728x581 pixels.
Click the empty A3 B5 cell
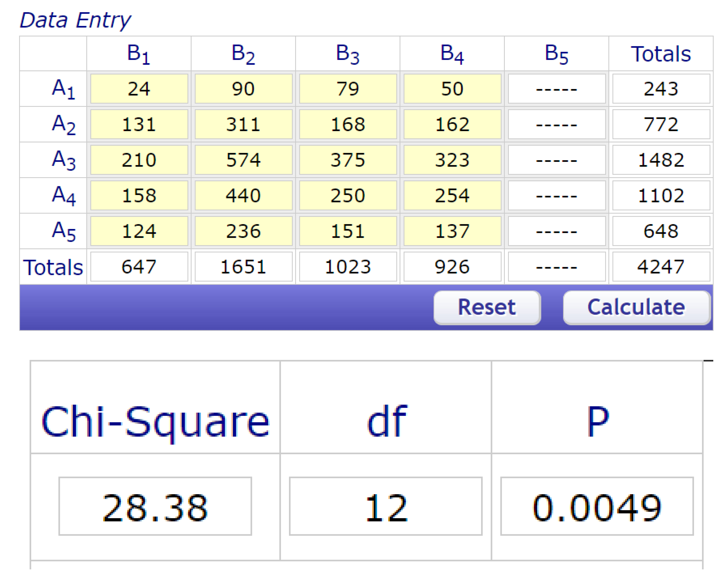557,160
